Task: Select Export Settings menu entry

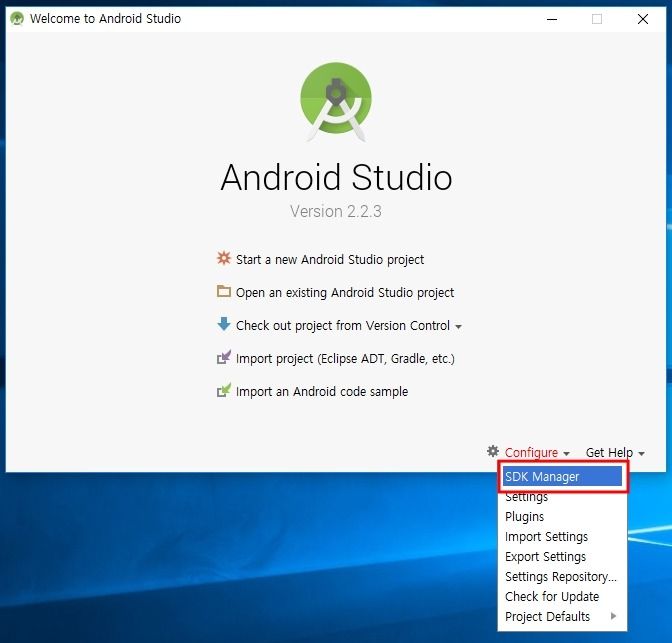Action: point(562,556)
